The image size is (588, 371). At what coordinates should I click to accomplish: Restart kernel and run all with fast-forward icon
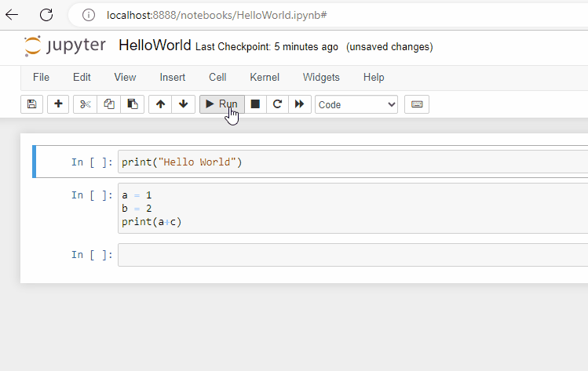[x=299, y=104]
